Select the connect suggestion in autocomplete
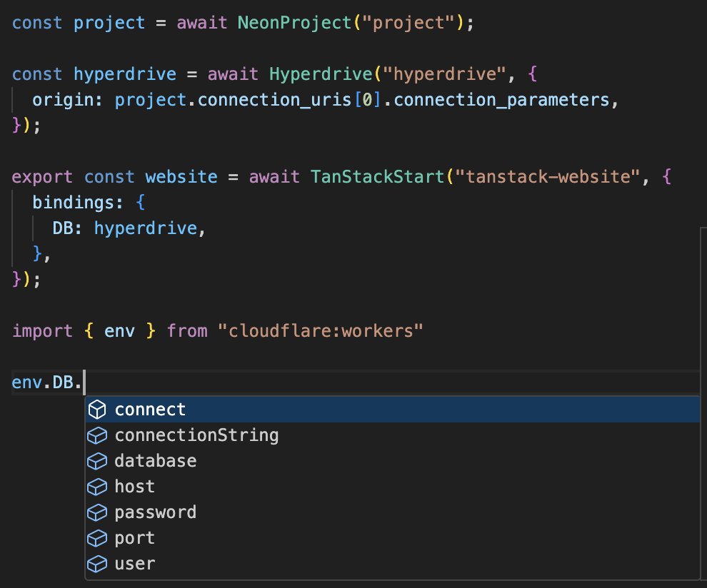 tap(392, 410)
